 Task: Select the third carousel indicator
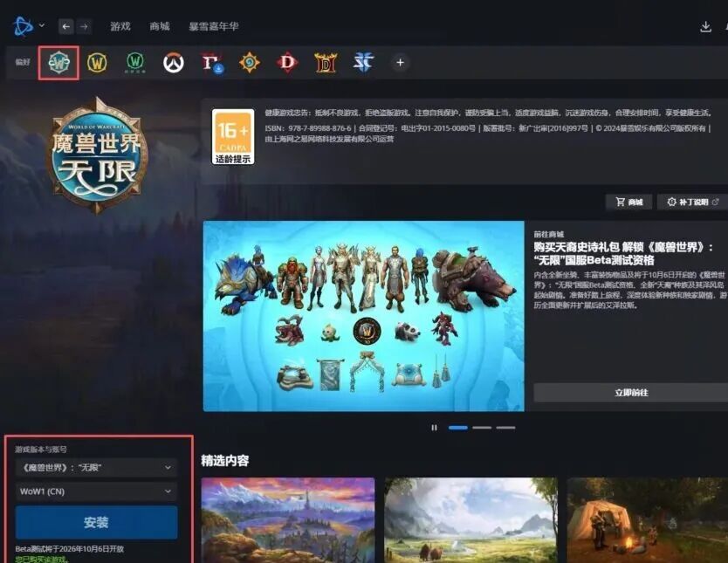(505, 428)
